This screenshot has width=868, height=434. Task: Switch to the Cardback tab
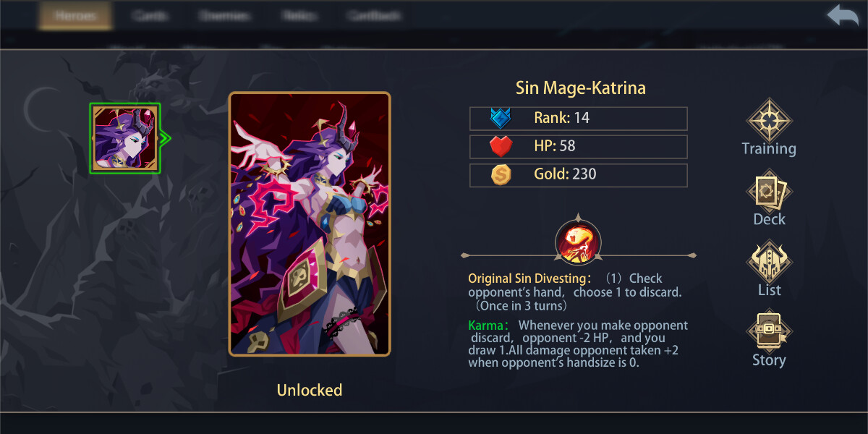coord(374,16)
